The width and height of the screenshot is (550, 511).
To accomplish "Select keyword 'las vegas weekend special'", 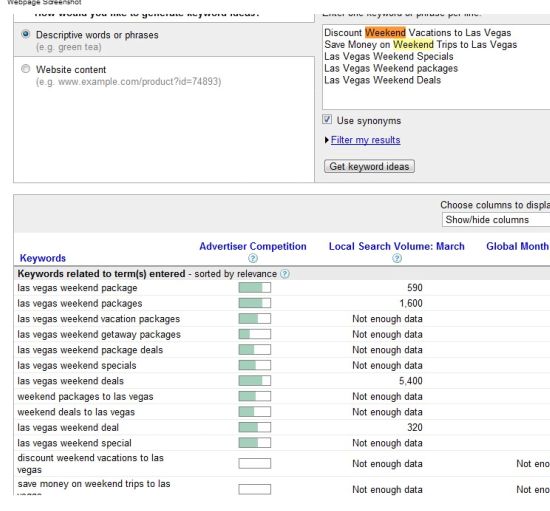I will (x=74, y=443).
